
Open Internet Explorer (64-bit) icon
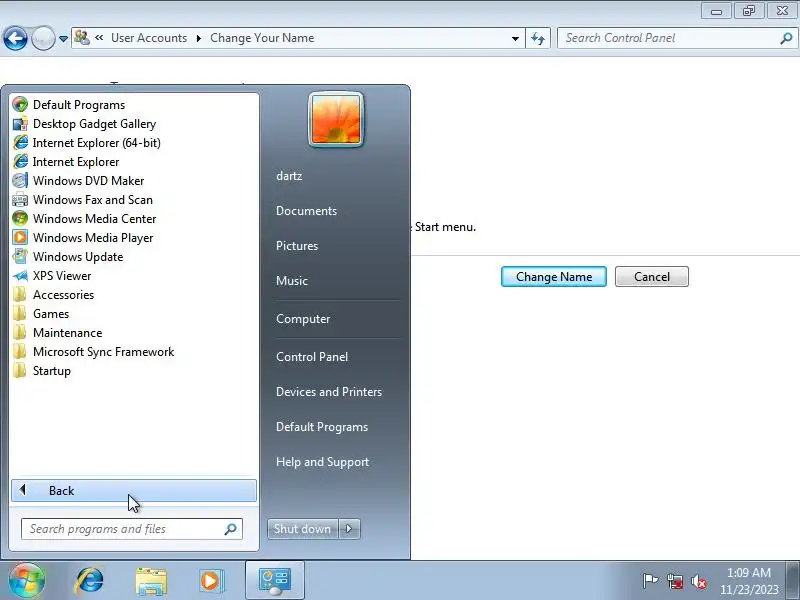pyautogui.click(x=20, y=143)
